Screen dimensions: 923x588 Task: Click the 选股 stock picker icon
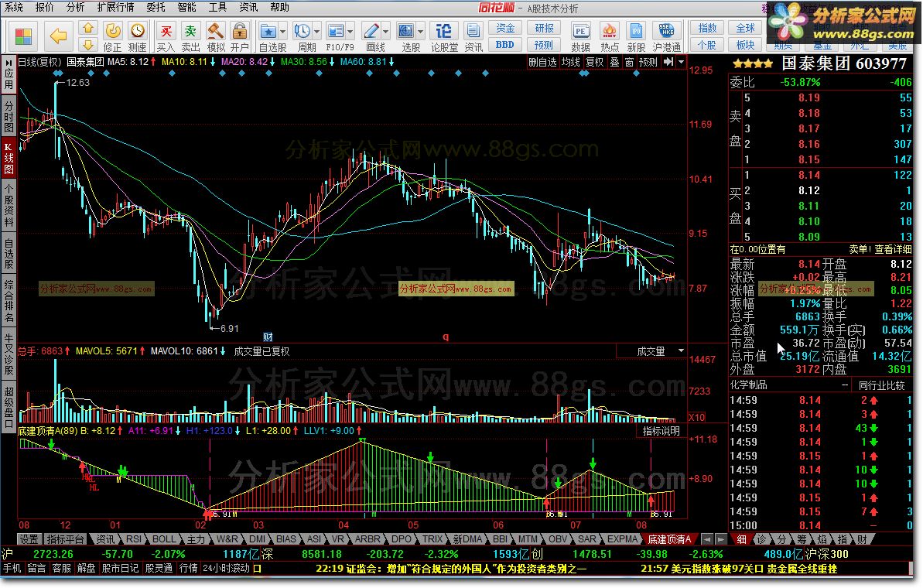405,31
